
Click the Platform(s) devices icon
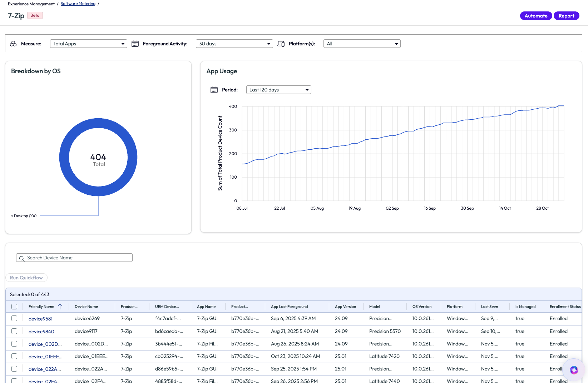pyautogui.click(x=281, y=44)
